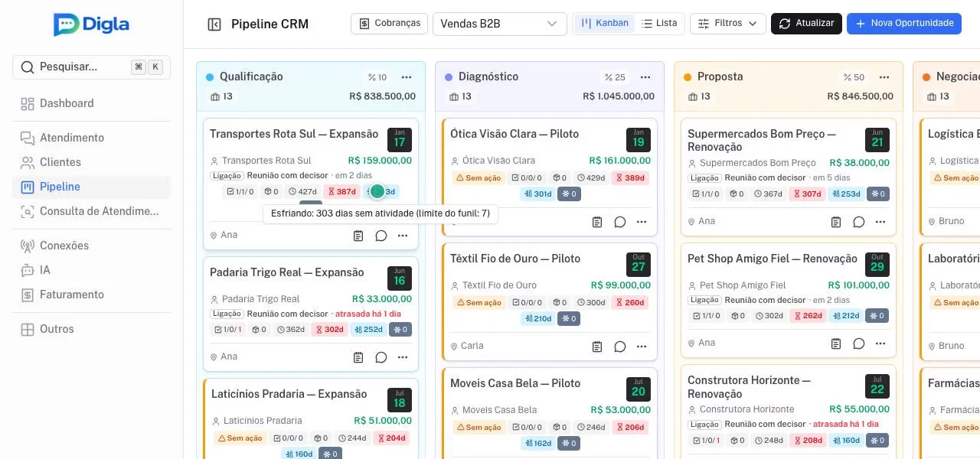Switch to Lista view
Viewport: 980px width, 459px height.
659,24
